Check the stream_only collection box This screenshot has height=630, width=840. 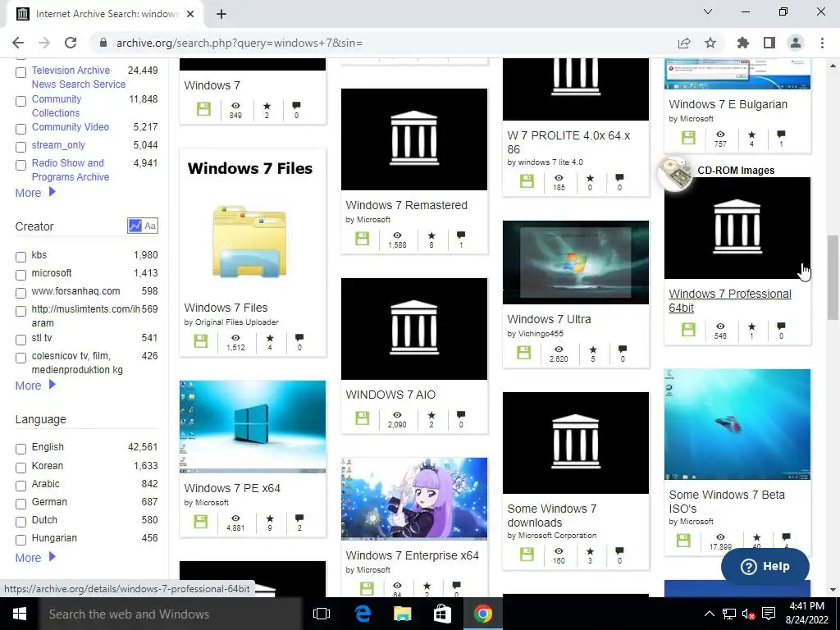point(21,148)
